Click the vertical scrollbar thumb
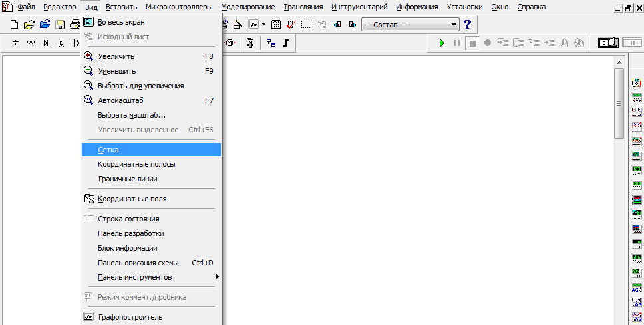This screenshot has height=325, width=644. tap(619, 103)
